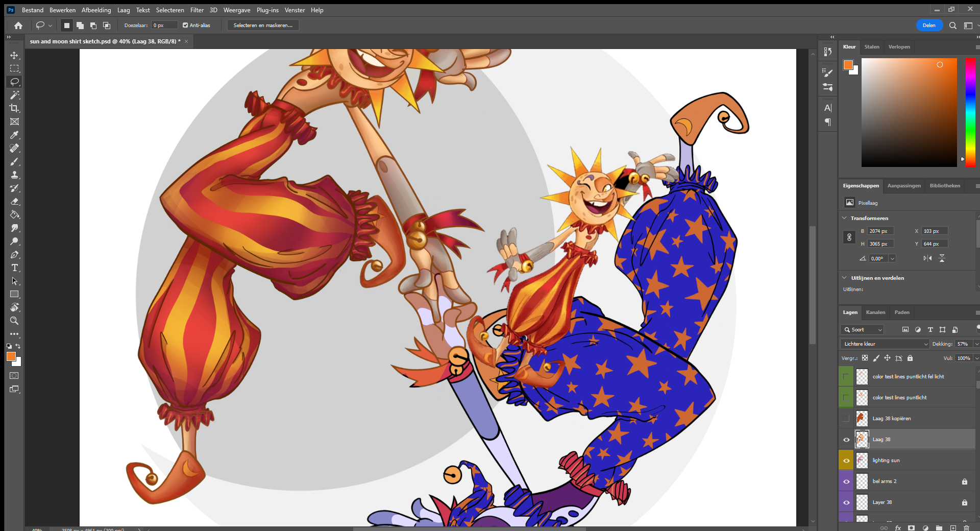Collapse the Transformeren section
Image resolution: width=980 pixels, height=531 pixels.
coord(845,218)
